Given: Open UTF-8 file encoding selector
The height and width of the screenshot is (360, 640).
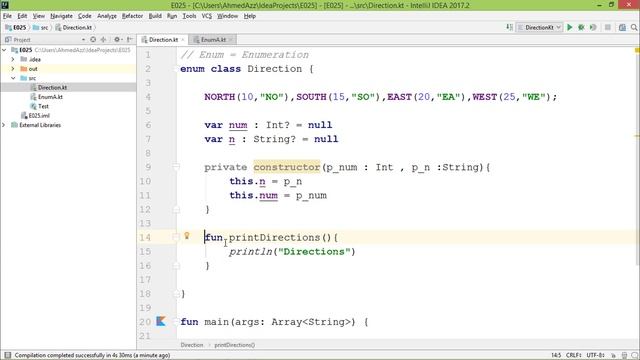Looking at the screenshot, I should pos(596,355).
